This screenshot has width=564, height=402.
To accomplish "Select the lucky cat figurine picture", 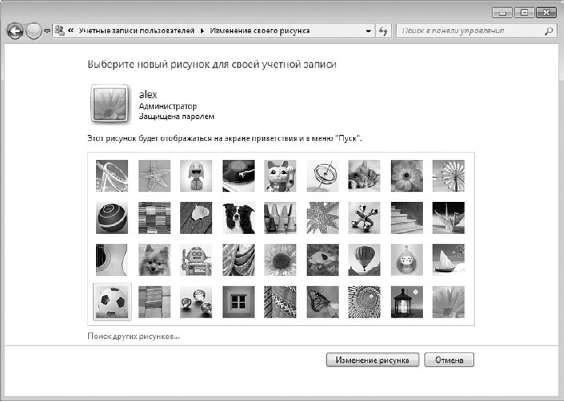I will (280, 176).
